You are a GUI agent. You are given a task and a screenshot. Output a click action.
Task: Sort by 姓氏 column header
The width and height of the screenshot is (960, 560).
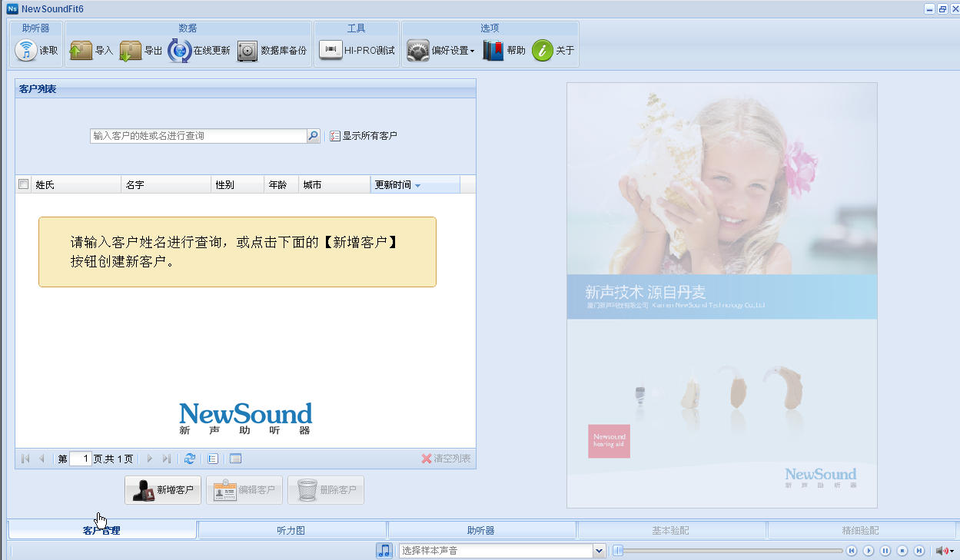tap(76, 185)
